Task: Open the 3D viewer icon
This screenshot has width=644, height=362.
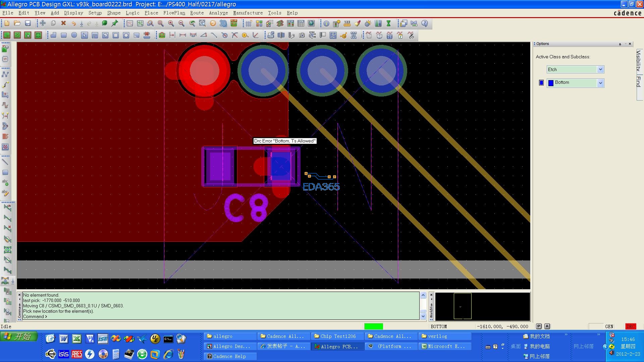Action: click(x=223, y=23)
